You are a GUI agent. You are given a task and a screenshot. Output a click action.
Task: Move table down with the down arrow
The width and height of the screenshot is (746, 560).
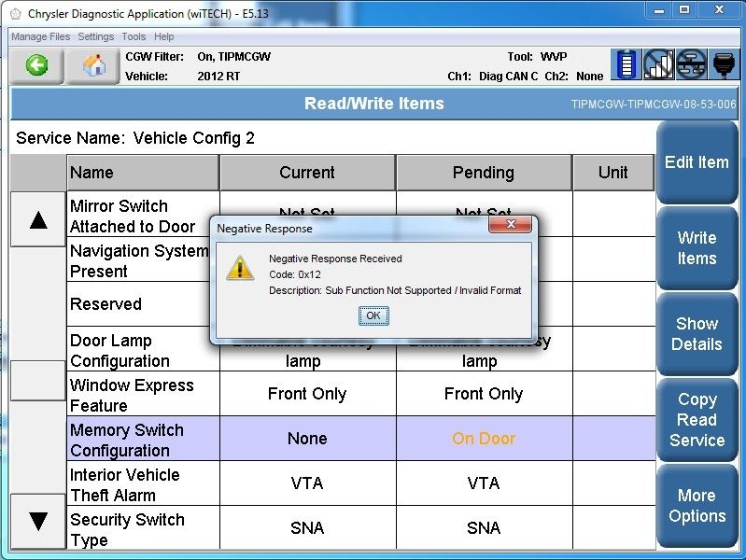click(x=38, y=522)
